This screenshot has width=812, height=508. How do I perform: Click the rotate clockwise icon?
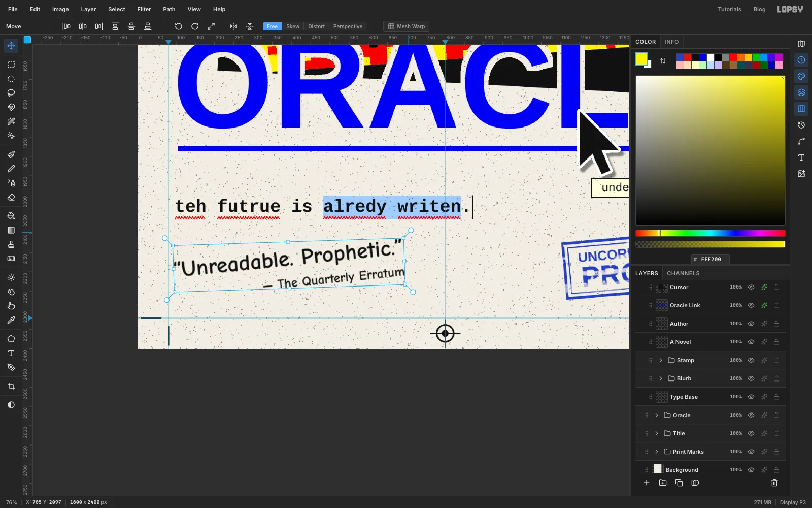(195, 26)
